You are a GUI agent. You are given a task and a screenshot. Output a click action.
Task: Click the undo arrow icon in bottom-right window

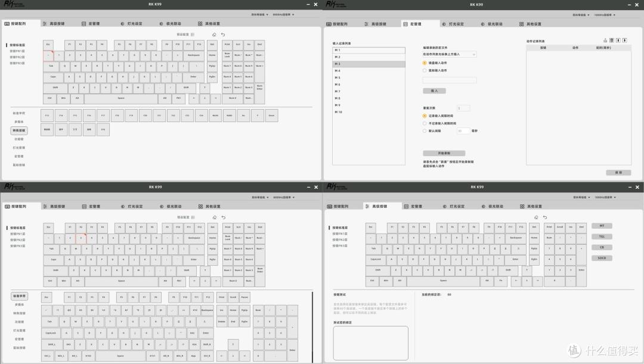[x=545, y=217]
